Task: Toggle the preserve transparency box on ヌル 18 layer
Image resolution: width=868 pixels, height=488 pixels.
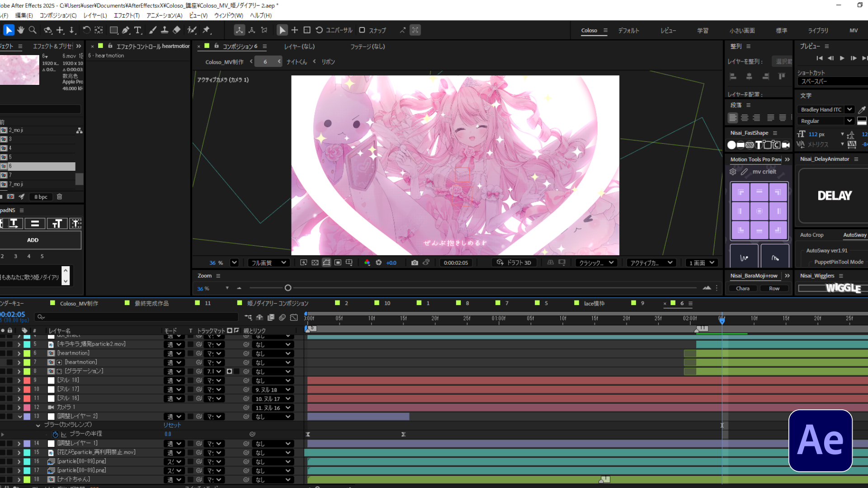Action: click(190, 380)
